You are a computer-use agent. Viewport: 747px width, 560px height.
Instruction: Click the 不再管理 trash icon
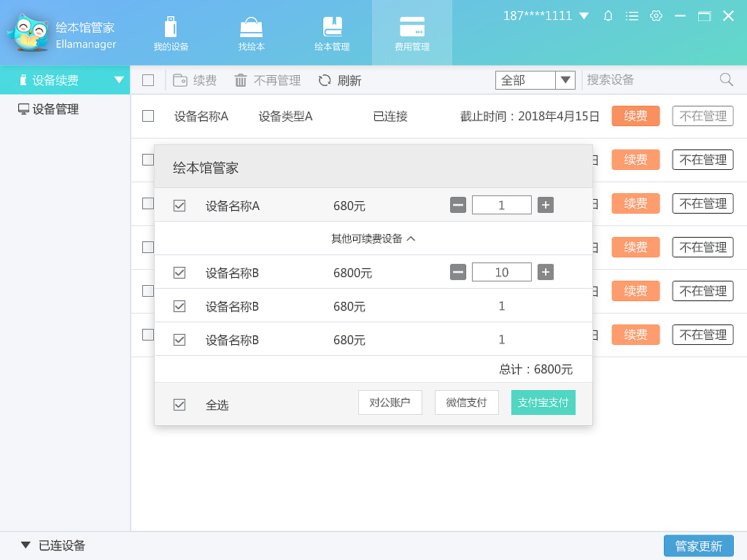(241, 80)
